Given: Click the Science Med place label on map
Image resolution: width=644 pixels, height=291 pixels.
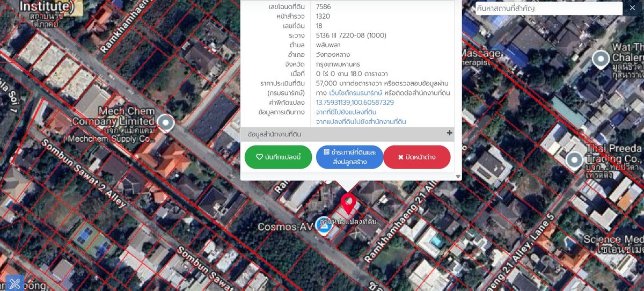Looking at the screenshot, I should (x=613, y=239).
